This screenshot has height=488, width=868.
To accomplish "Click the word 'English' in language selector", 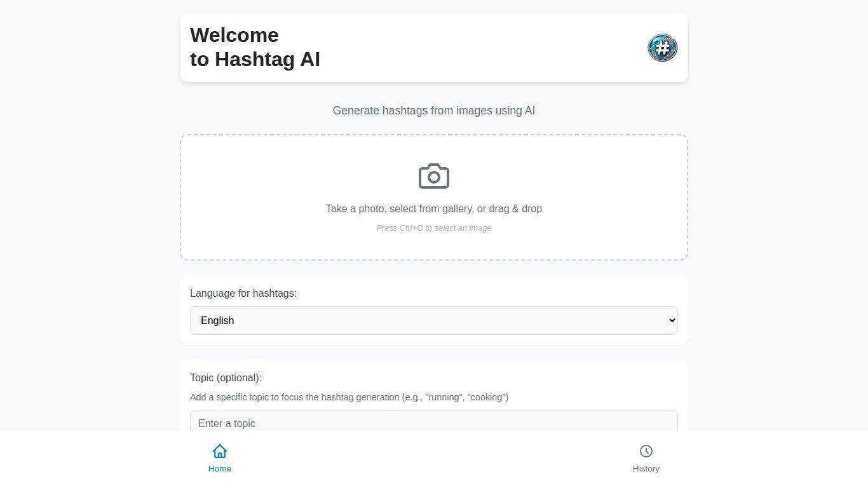I will pos(217,320).
